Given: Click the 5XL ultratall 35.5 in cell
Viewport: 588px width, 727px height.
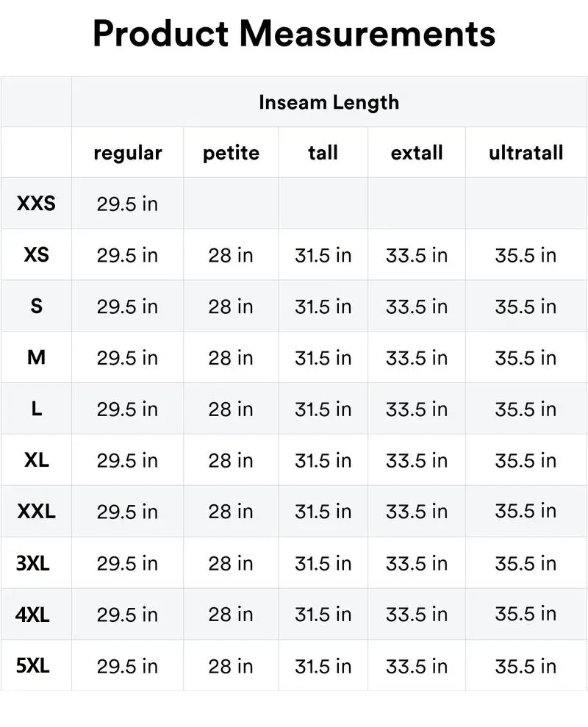Looking at the screenshot, I should pyautogui.click(x=526, y=666).
